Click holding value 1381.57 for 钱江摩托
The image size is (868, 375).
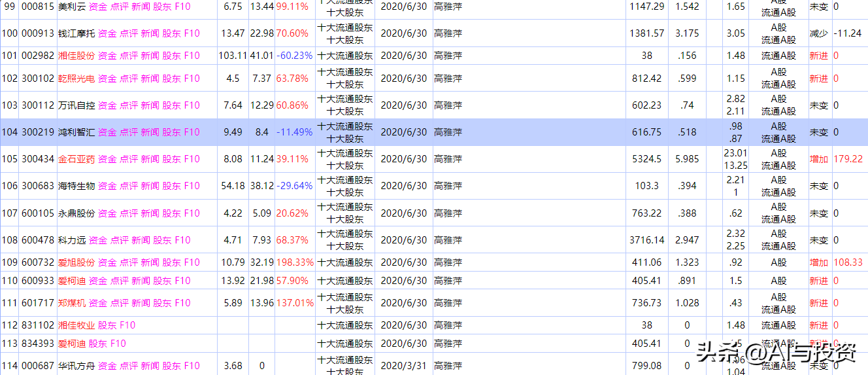pyautogui.click(x=647, y=33)
